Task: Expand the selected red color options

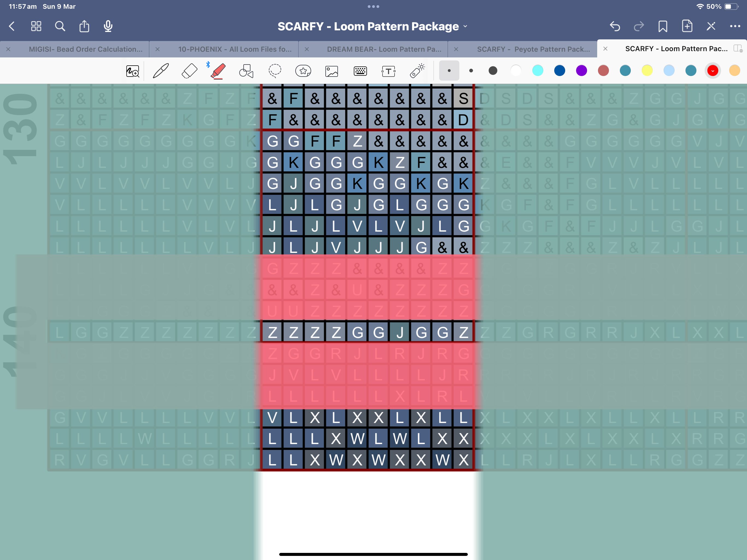Action: 713,71
